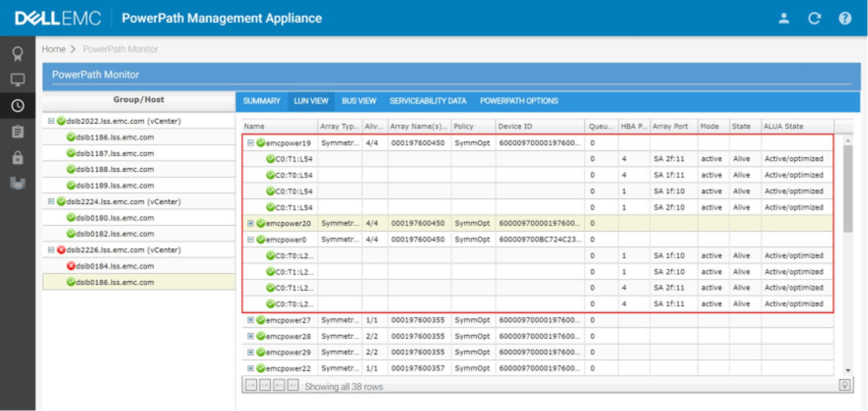Screen dimensions: 868x411
Task: Open the help question mark icon
Action: [845, 18]
